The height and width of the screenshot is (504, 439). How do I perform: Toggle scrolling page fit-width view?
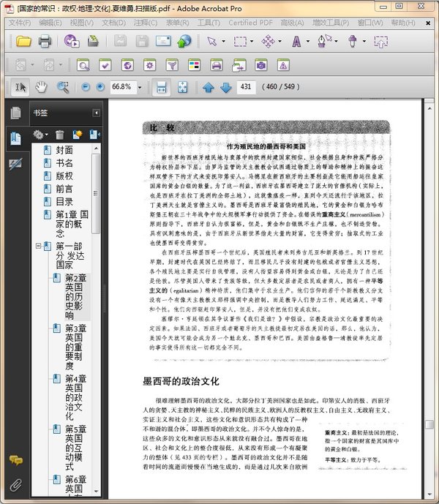tap(161, 87)
